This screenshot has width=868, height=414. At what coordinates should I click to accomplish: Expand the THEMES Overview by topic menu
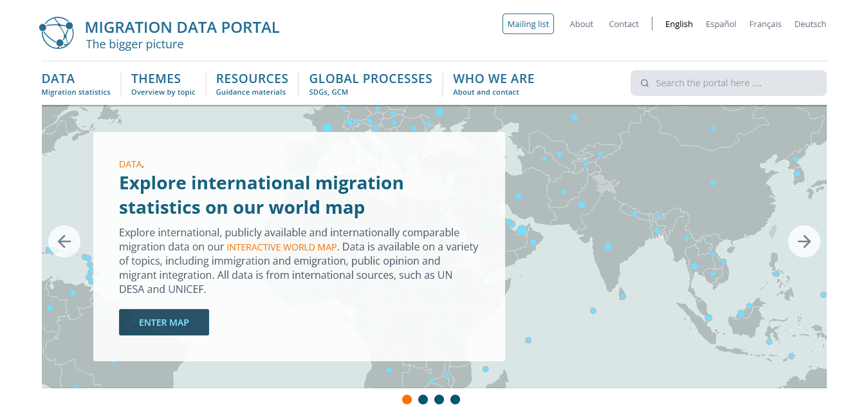point(163,84)
